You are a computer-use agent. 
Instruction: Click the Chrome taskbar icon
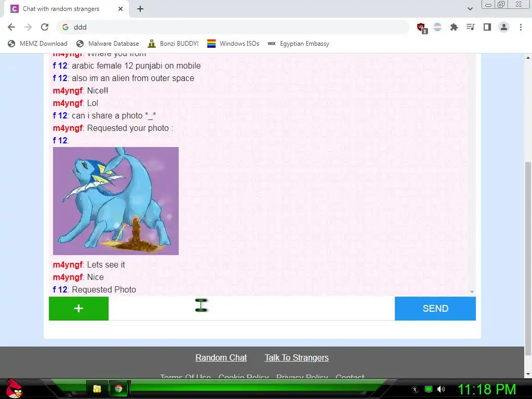118,389
